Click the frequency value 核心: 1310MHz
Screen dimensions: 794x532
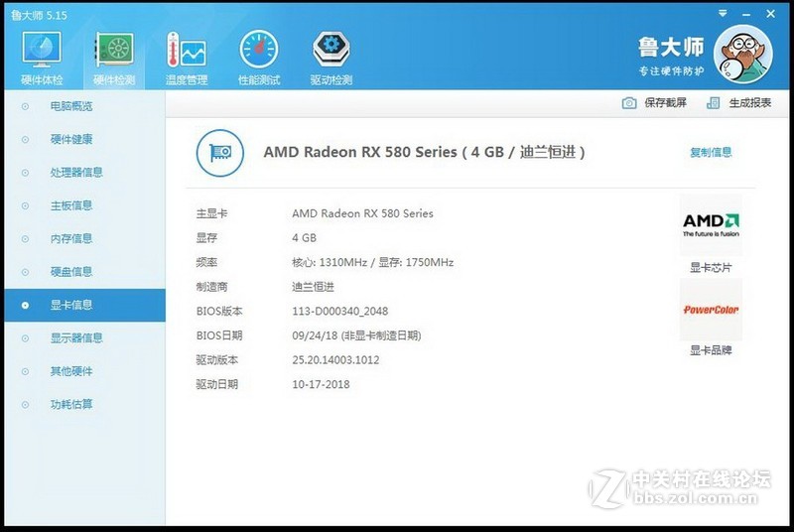coord(330,262)
